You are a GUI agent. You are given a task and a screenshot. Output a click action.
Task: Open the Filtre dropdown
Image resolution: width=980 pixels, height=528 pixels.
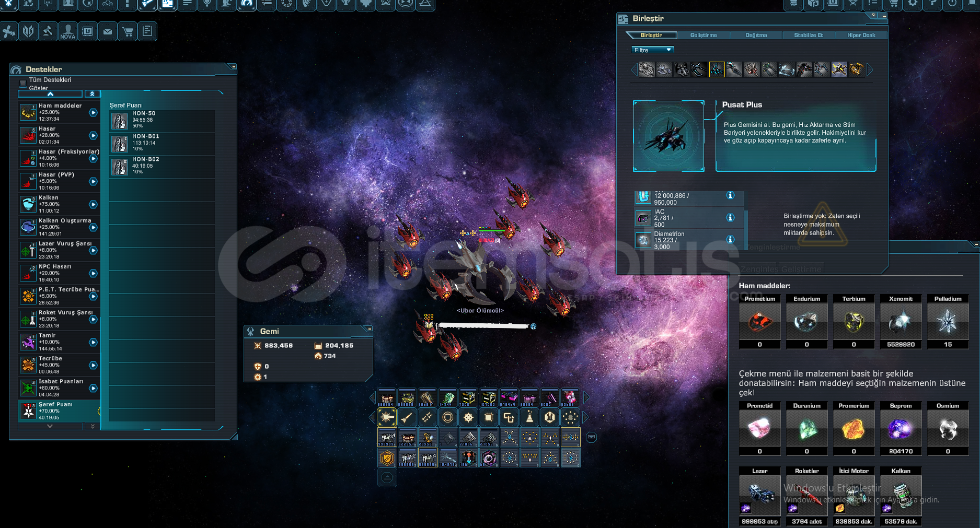652,50
